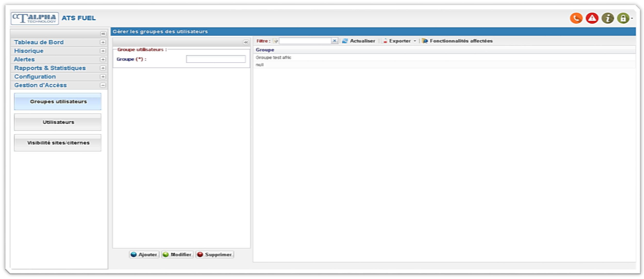644x279 pixels.
Task: Click the green info icon
Action: [x=608, y=18]
